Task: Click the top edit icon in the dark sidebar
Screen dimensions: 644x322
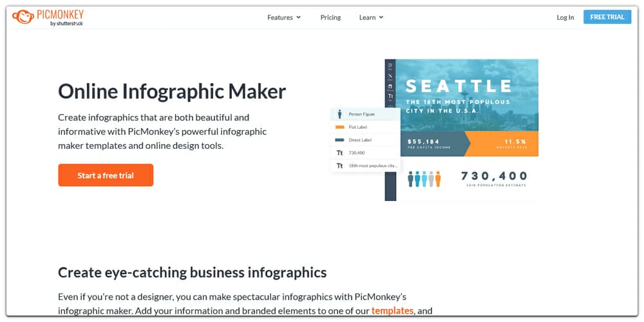Action: tap(390, 65)
